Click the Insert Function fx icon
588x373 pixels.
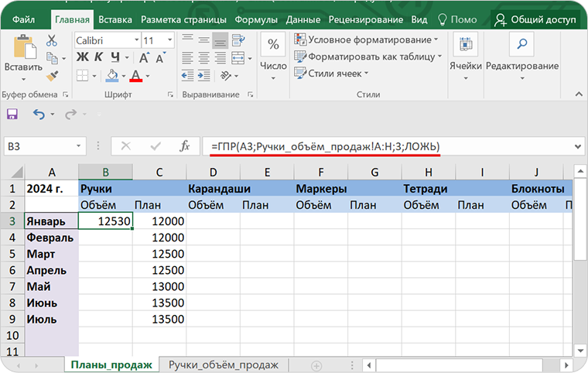tap(184, 145)
